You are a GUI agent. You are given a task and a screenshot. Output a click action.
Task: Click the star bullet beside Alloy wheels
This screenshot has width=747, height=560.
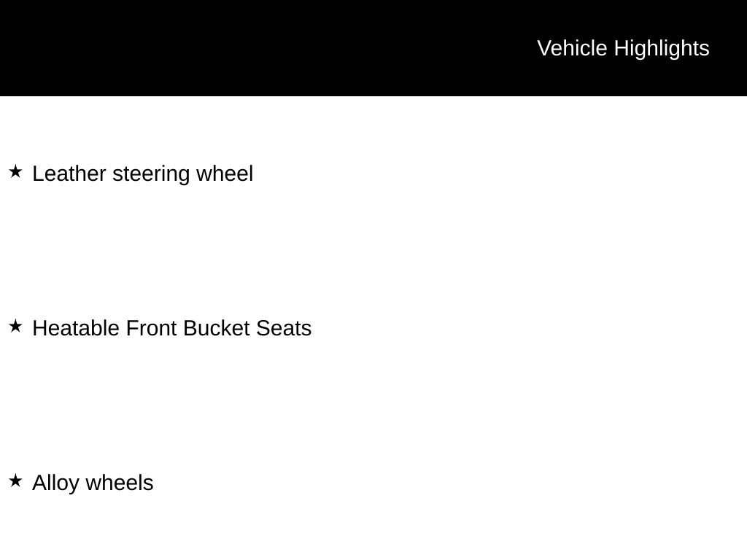(15, 481)
